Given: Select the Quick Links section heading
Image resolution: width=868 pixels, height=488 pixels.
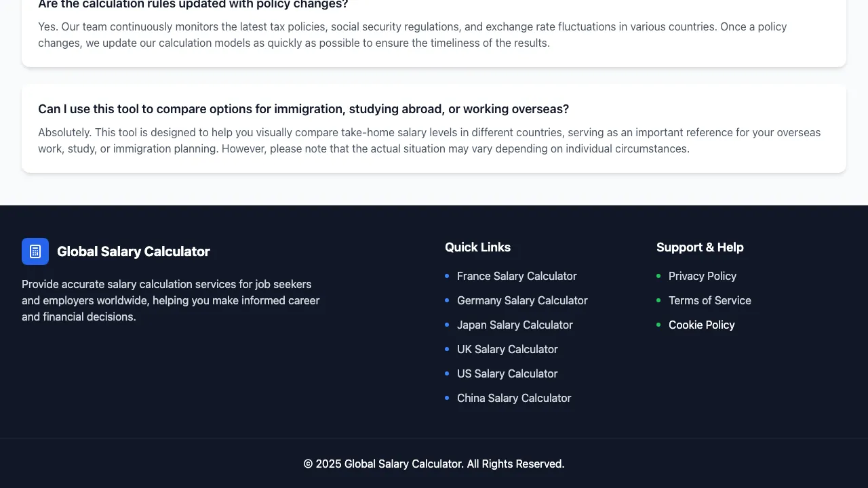Looking at the screenshot, I should (477, 247).
